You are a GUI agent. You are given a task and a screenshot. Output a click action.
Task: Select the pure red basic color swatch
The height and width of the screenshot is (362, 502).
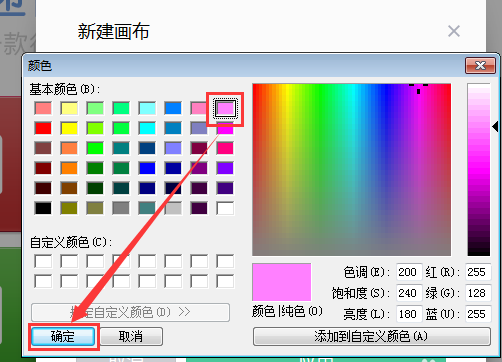pos(43,128)
